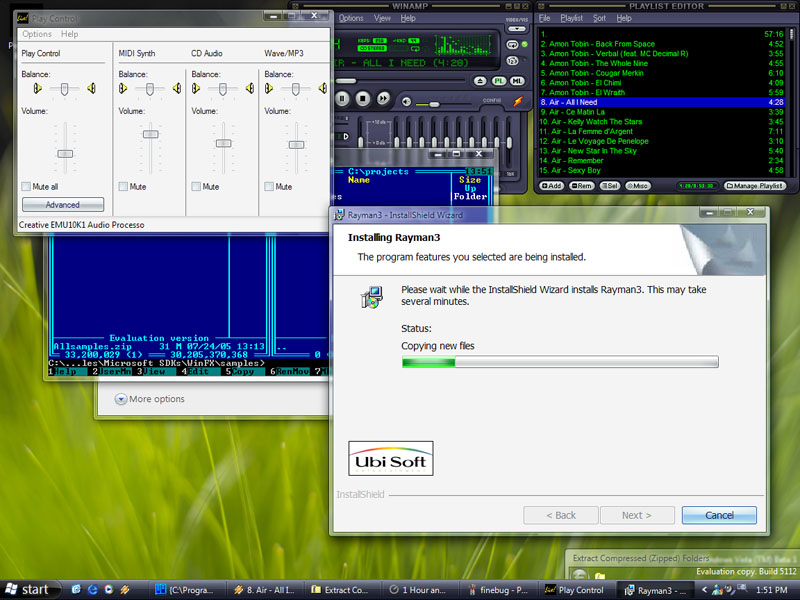Toggle Winamp playlist editor PL button
This screenshot has height=600, width=800.
pos(499,81)
